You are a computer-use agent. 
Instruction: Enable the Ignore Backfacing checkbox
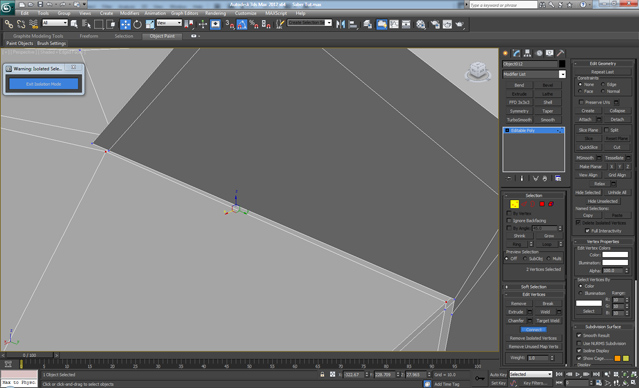(x=509, y=220)
